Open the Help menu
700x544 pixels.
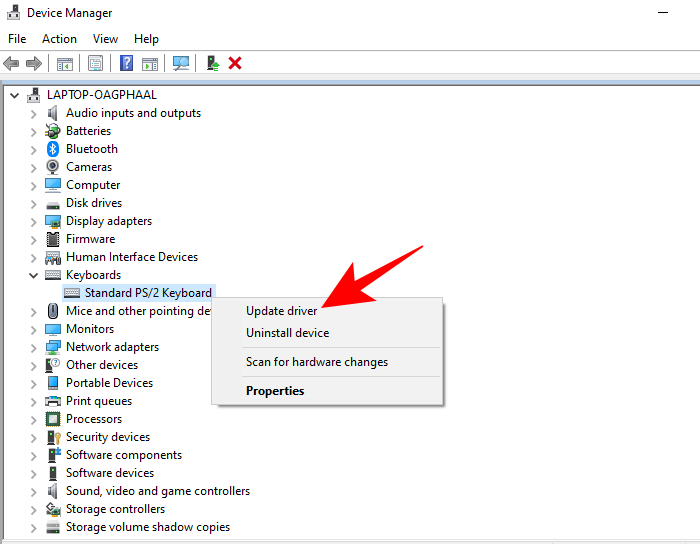pyautogui.click(x=146, y=39)
